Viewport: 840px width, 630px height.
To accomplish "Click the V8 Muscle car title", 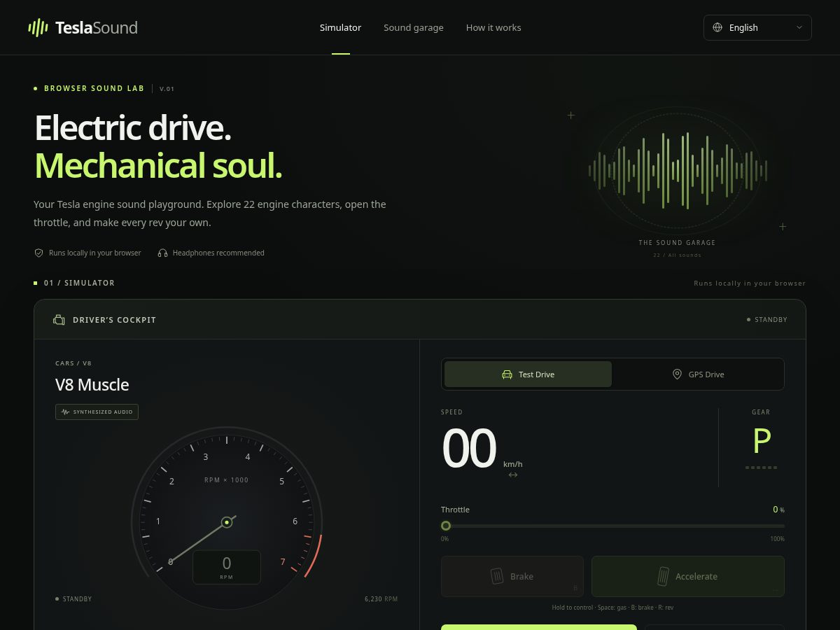I will (x=92, y=385).
